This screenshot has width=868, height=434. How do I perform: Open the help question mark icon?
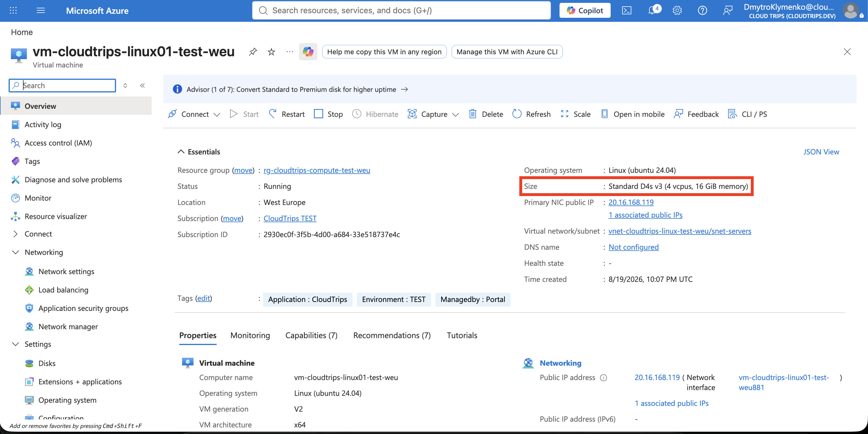(x=702, y=10)
